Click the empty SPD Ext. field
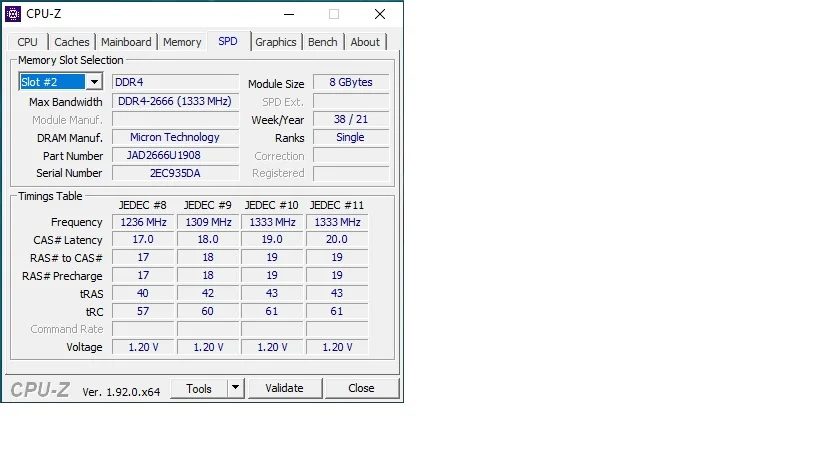Viewport: 819px width, 460px height. click(351, 101)
